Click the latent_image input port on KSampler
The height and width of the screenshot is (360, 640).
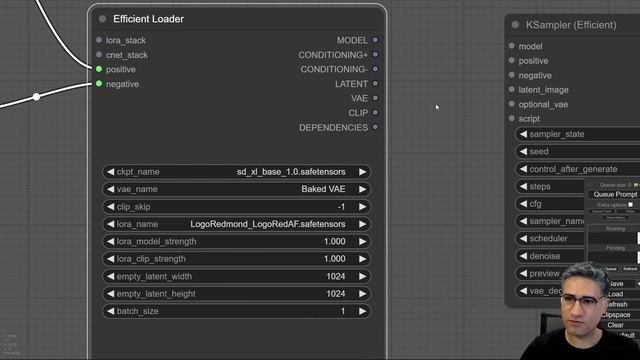tap(511, 89)
